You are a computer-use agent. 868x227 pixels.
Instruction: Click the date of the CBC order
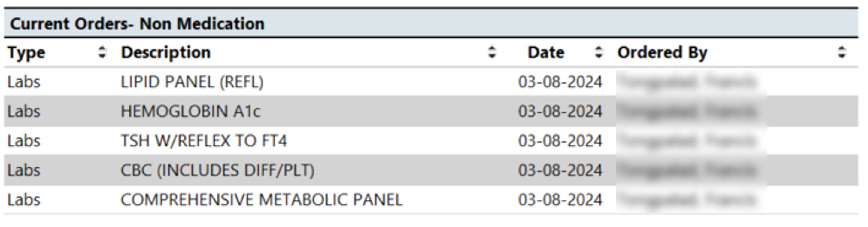coord(560,170)
